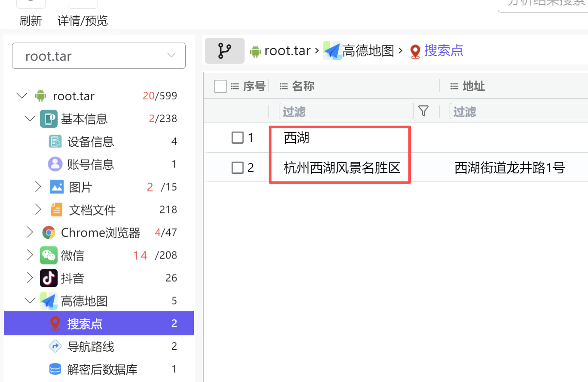Image resolution: width=588 pixels, height=382 pixels.
Task: Expand the 图片 tree node
Action: coord(38,187)
